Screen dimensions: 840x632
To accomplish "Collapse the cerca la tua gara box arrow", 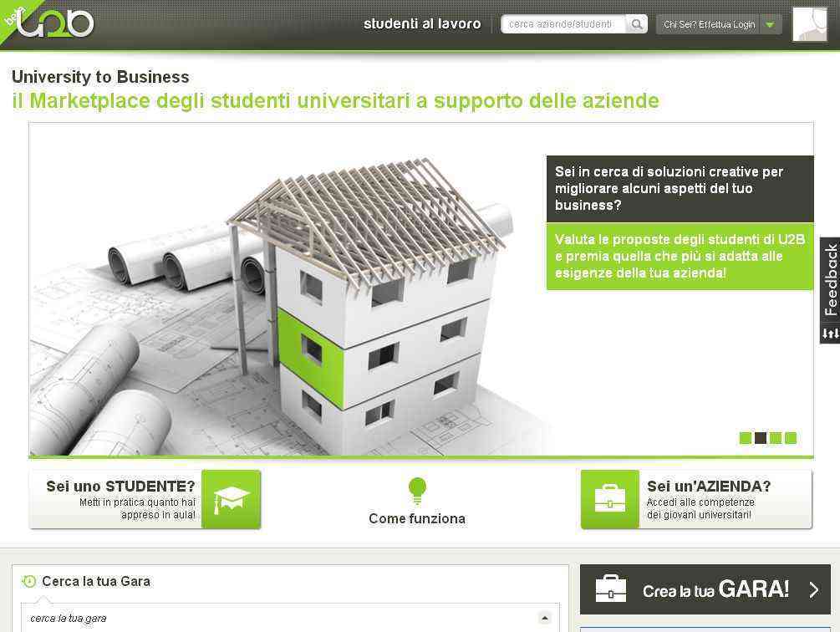I will pyautogui.click(x=544, y=618).
